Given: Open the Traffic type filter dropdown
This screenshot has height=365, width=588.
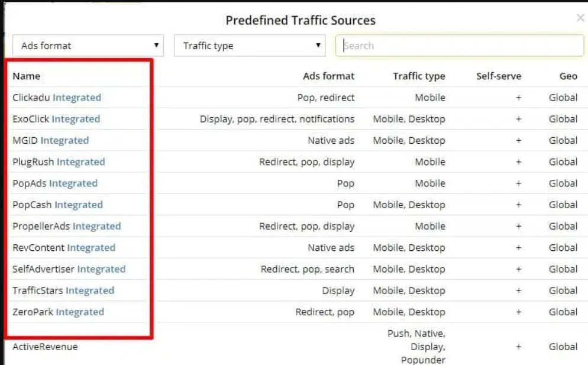Looking at the screenshot, I should pos(248,46).
